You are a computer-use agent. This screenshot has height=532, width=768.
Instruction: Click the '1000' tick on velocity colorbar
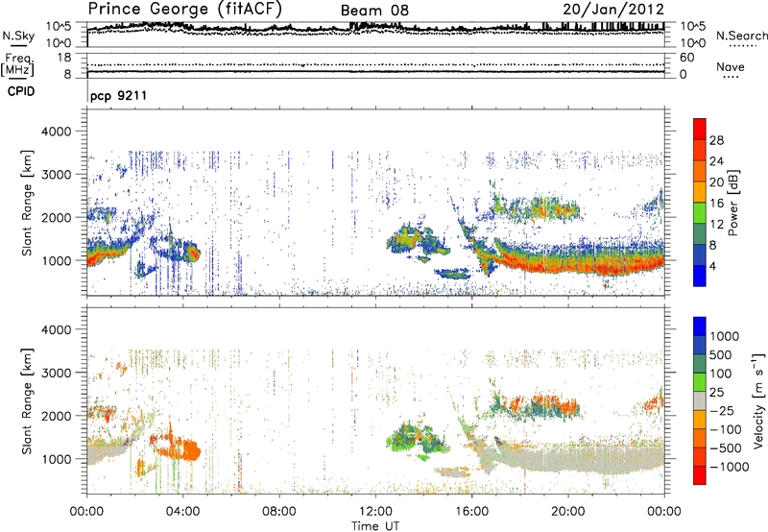(x=724, y=336)
